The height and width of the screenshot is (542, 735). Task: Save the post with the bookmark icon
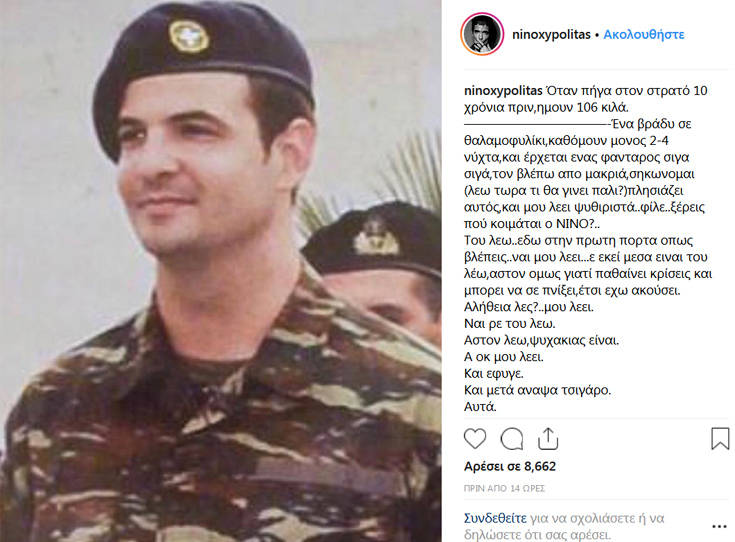coord(720,439)
